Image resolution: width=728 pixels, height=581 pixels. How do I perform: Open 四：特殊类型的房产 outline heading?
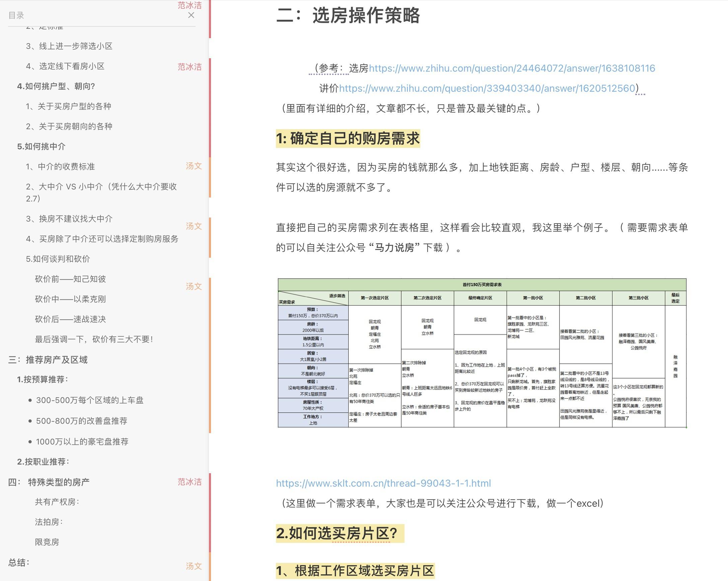click(49, 482)
